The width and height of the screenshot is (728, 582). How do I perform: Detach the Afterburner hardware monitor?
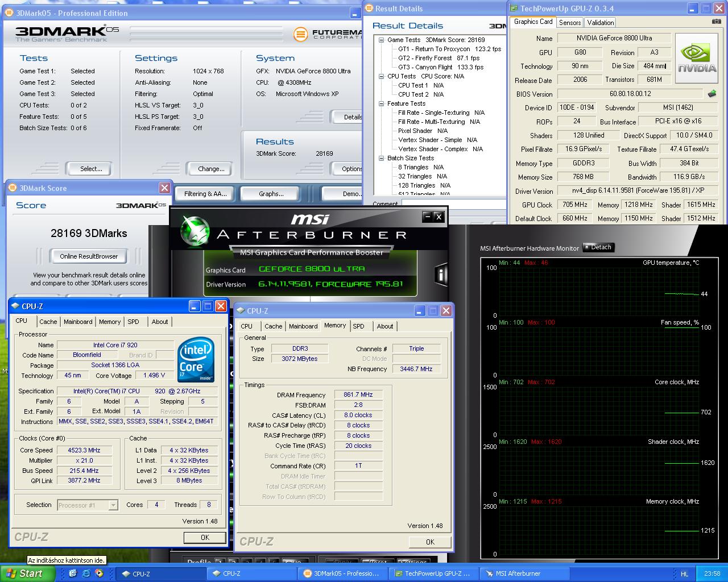598,247
